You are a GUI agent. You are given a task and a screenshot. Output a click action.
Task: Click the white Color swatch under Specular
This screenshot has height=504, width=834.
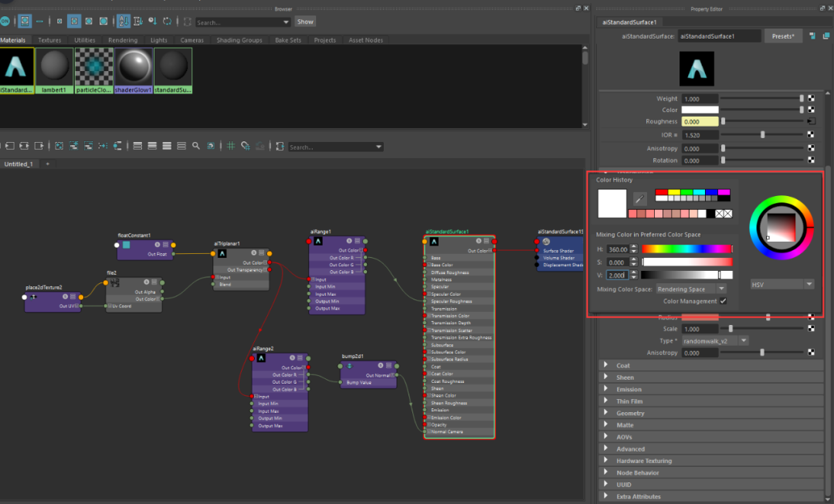tap(700, 110)
